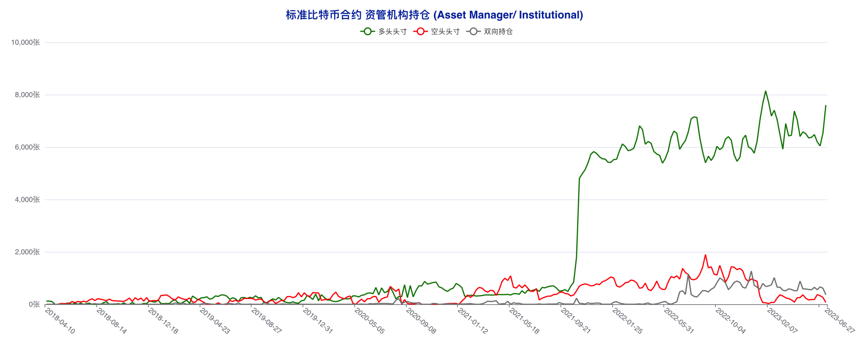Toggle the 双向持仓 legend series
The image size is (868, 343).
pos(489,31)
